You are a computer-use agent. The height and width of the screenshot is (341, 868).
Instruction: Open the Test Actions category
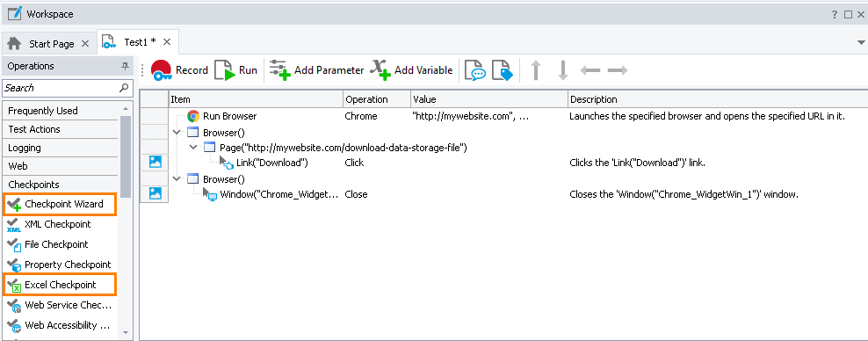point(61,129)
